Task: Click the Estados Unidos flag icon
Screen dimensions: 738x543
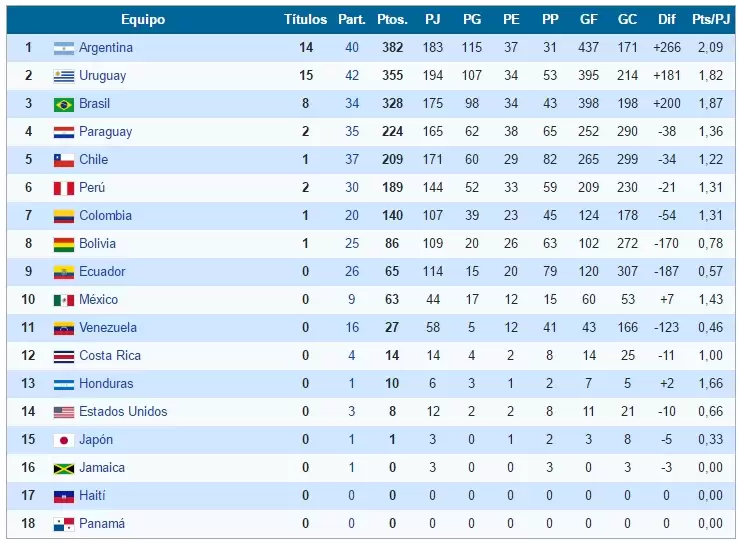Action: (x=64, y=412)
